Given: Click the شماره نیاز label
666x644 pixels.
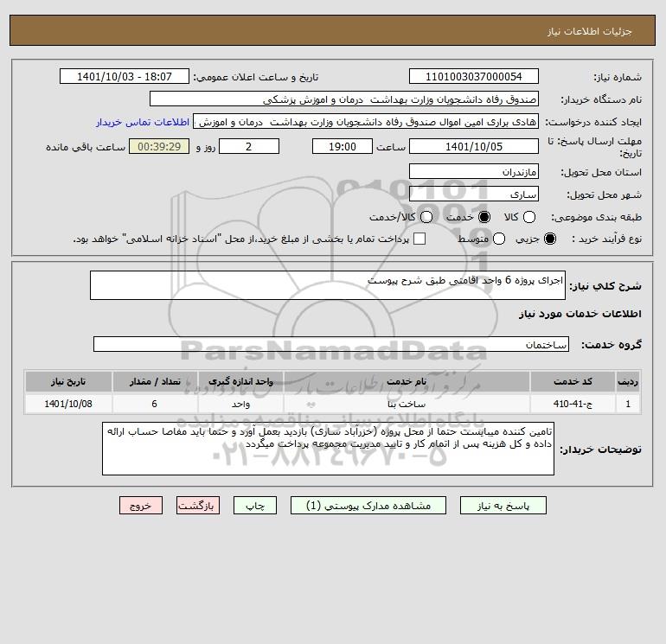Looking at the screenshot, I should [x=618, y=77].
